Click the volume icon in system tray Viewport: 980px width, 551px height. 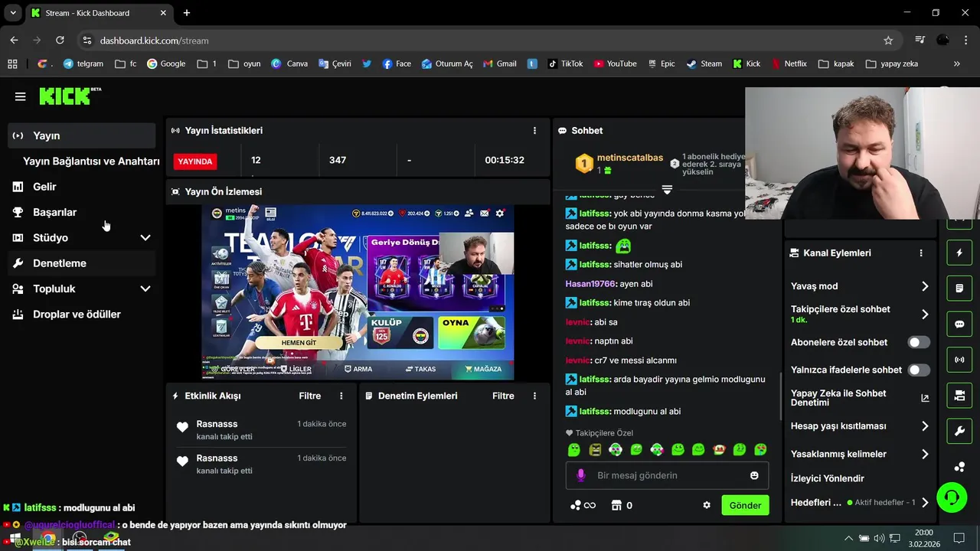(x=879, y=538)
